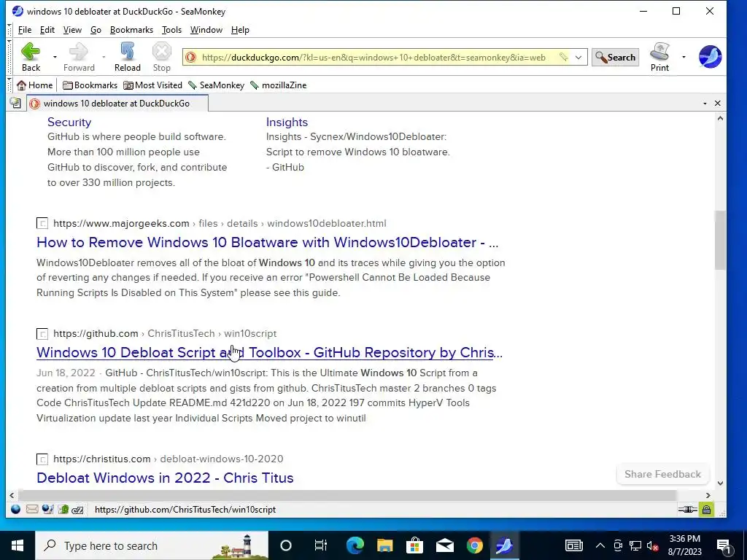
Task: Toggle the online/offline status bar icon
Action: (x=687, y=510)
